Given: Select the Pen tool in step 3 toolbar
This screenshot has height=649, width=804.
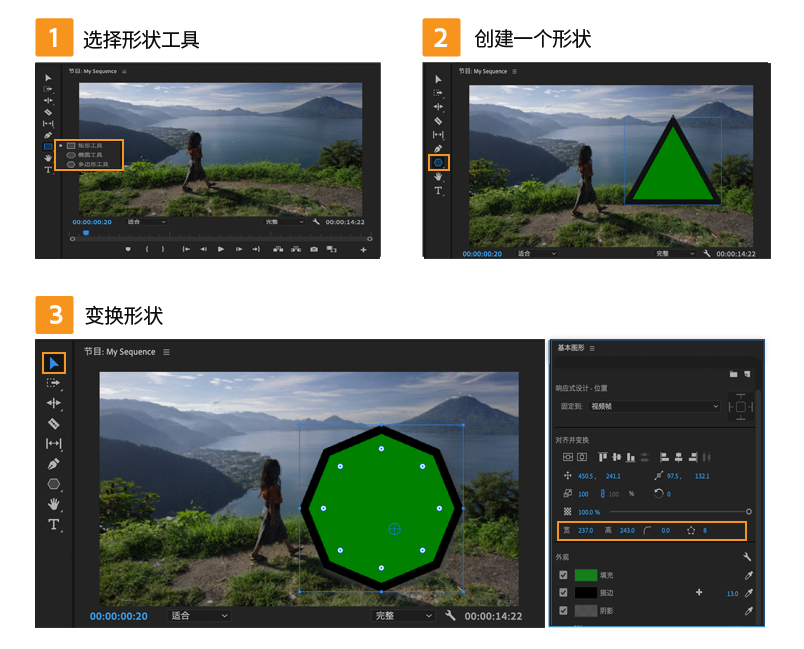Looking at the screenshot, I should [x=54, y=464].
